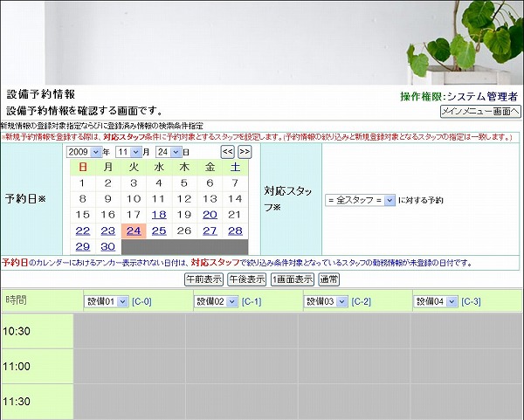
Task: Open the year 2009 dropdown
Action: coord(83,152)
